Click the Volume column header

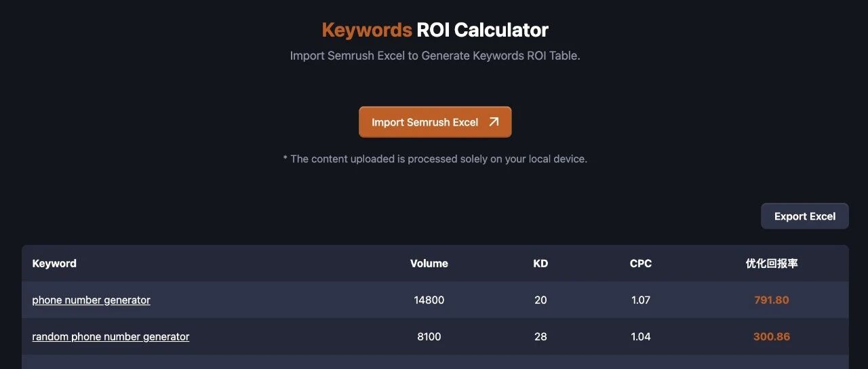[x=429, y=263]
